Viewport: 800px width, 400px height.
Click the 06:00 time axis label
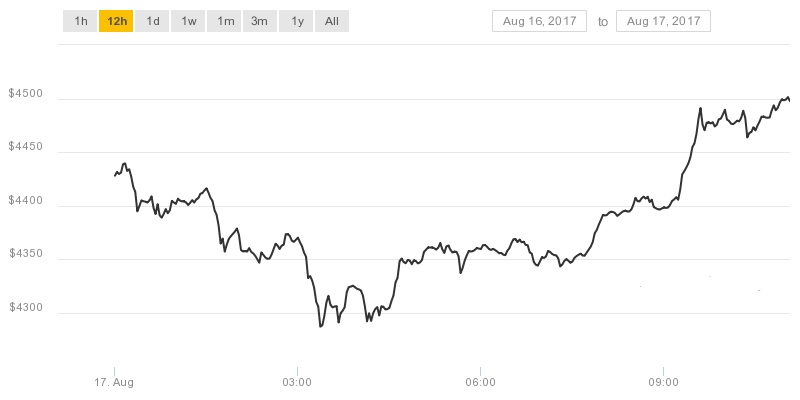pos(481,382)
